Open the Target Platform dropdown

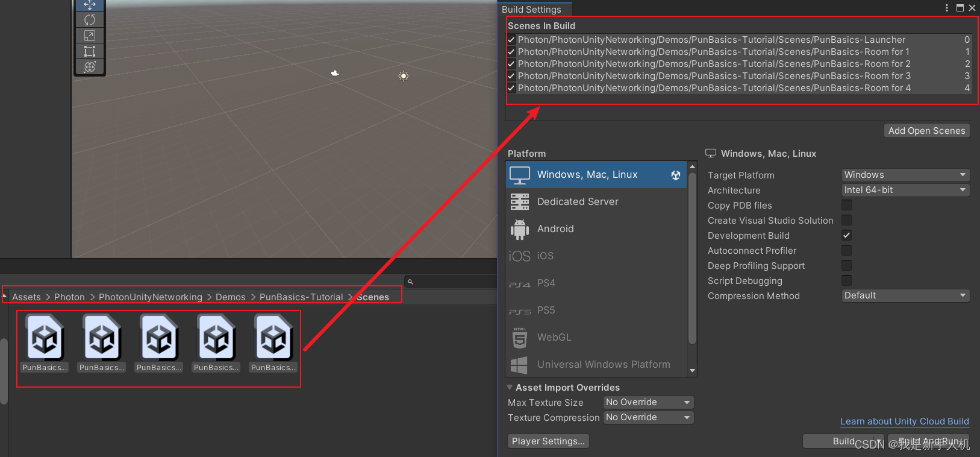(x=905, y=175)
